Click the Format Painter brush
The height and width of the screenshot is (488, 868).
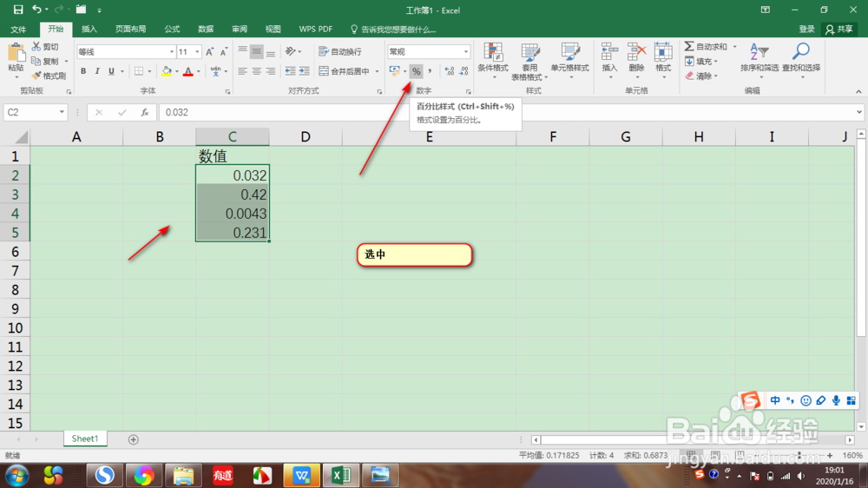(x=49, y=76)
